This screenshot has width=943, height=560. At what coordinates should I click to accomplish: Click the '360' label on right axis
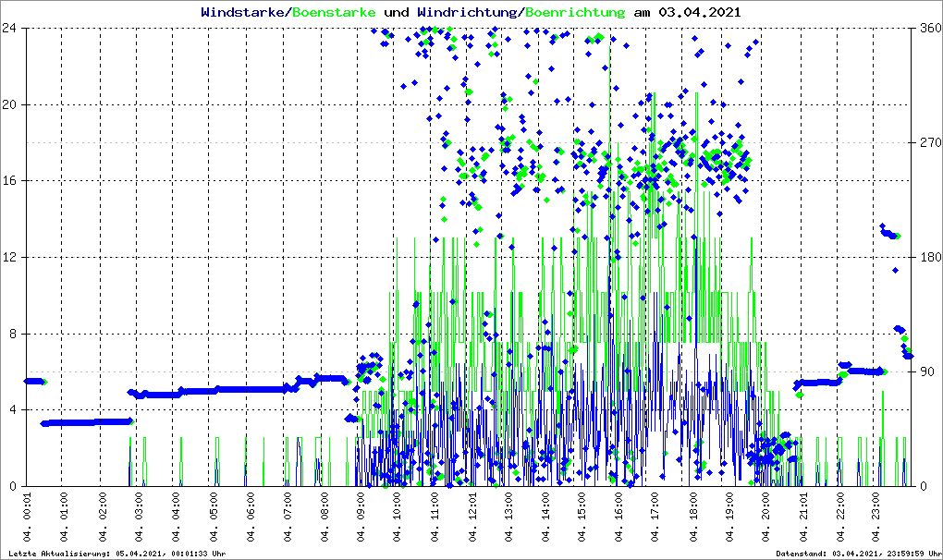click(929, 28)
